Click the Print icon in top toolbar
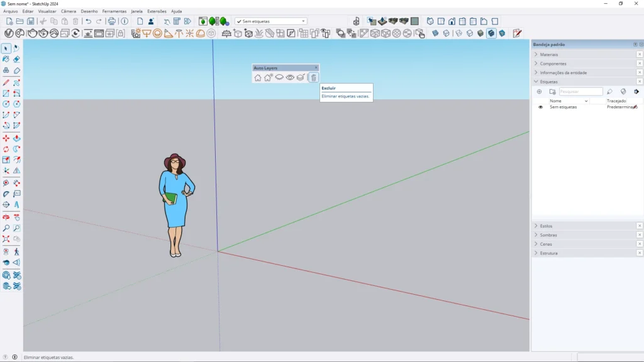 (x=112, y=21)
